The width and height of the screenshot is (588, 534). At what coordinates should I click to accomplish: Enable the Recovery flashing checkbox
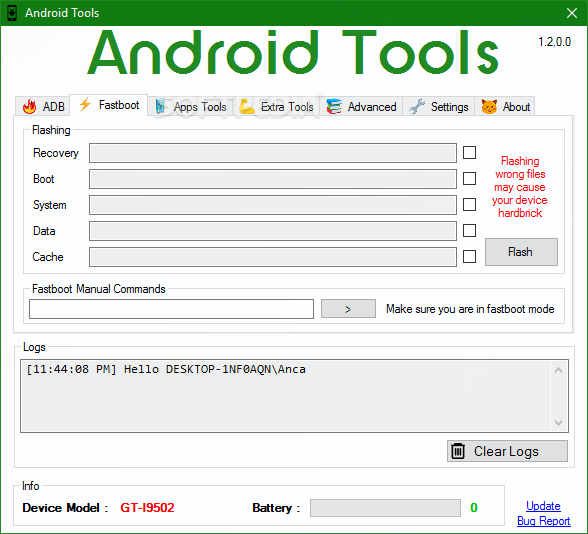469,153
